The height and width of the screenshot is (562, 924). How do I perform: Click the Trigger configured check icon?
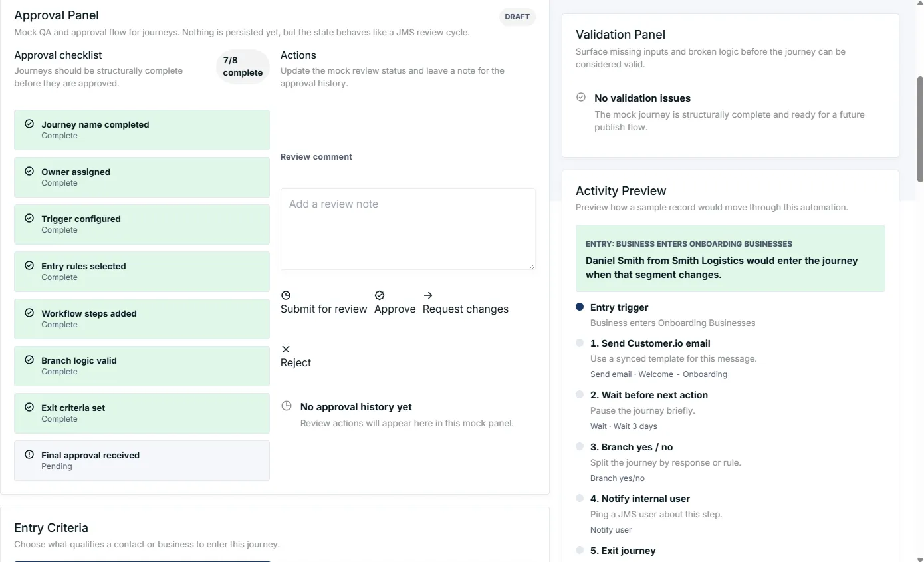click(x=29, y=218)
